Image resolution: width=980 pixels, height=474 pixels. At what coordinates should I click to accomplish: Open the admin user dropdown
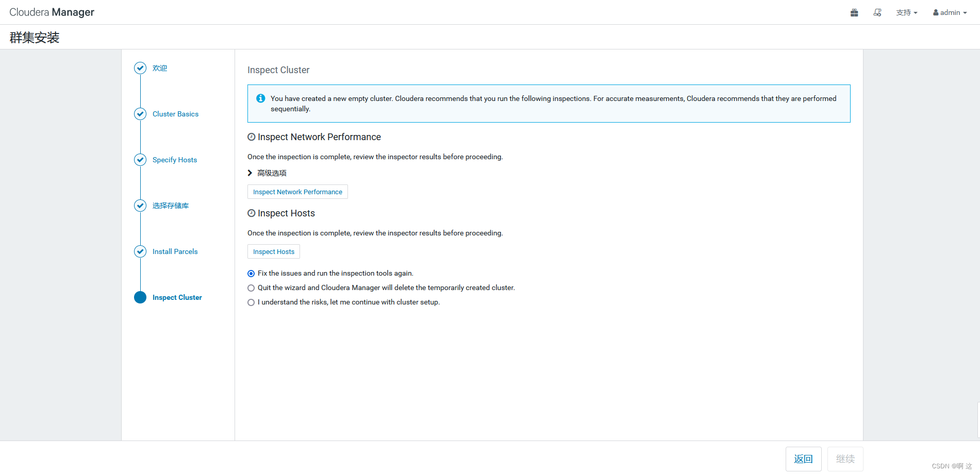[950, 13]
